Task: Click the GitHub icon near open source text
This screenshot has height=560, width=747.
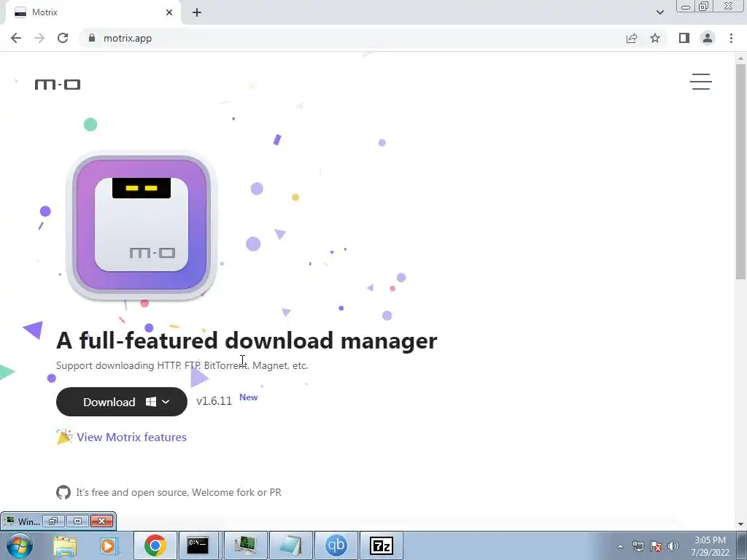Action: [63, 492]
